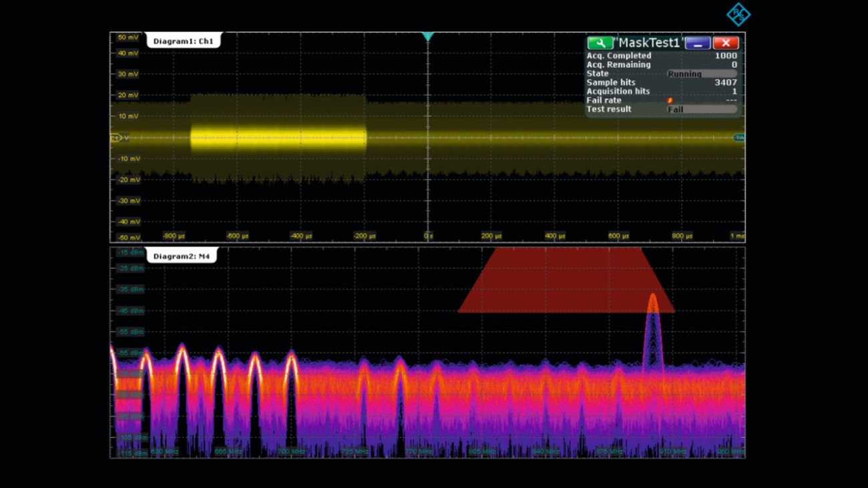Select the Diagram2: M4 tab
Image resolution: width=868 pixels, height=488 pixels.
point(181,256)
